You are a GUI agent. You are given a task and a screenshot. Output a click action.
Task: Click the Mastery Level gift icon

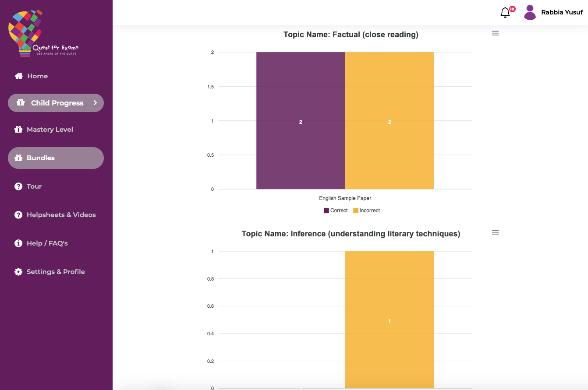18,130
